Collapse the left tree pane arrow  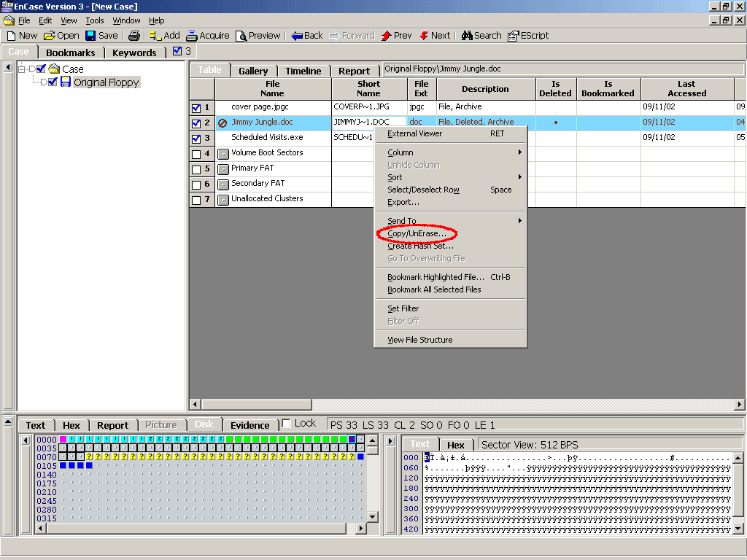point(8,67)
